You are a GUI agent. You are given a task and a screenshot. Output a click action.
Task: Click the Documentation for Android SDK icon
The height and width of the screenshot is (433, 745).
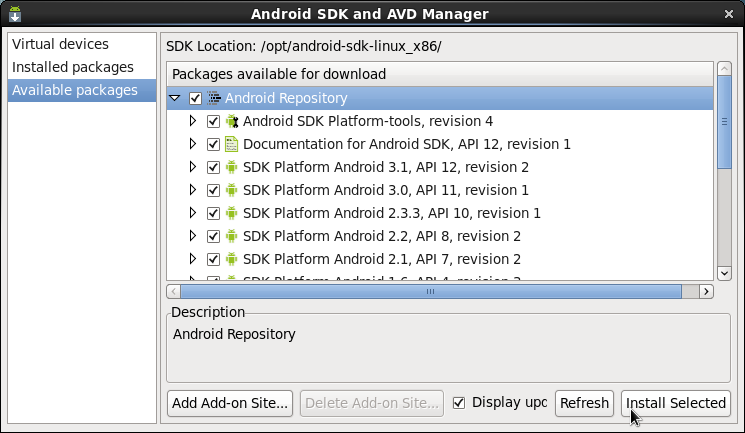click(x=231, y=144)
